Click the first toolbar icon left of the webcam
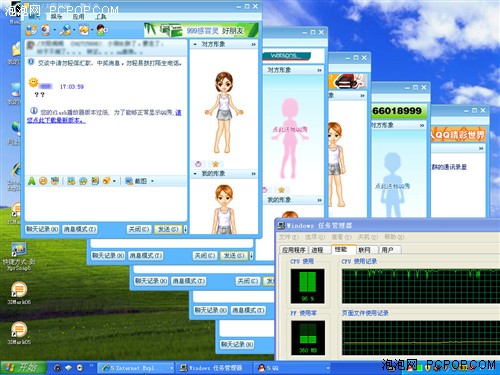The width and height of the screenshot is (500, 375). [31, 30]
